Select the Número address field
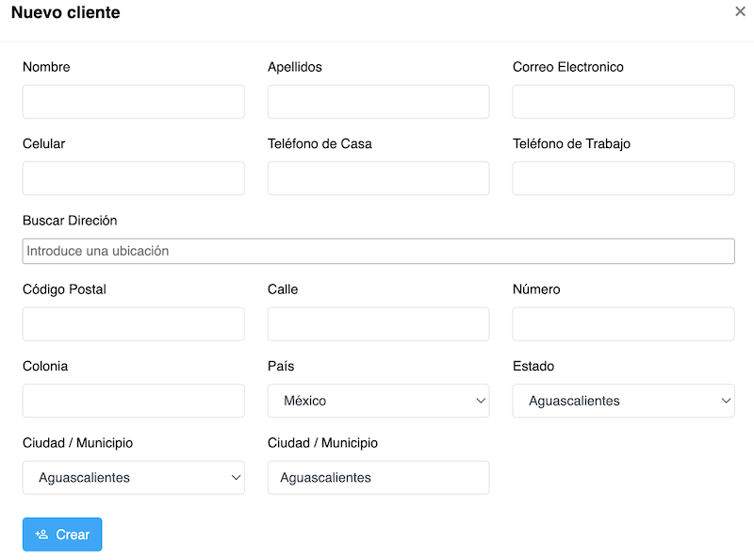 click(623, 324)
